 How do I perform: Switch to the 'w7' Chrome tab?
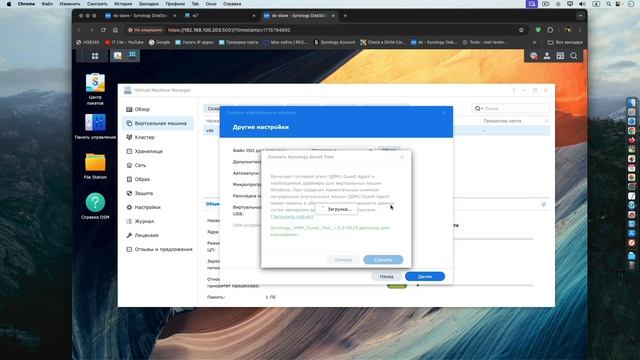coord(220,16)
